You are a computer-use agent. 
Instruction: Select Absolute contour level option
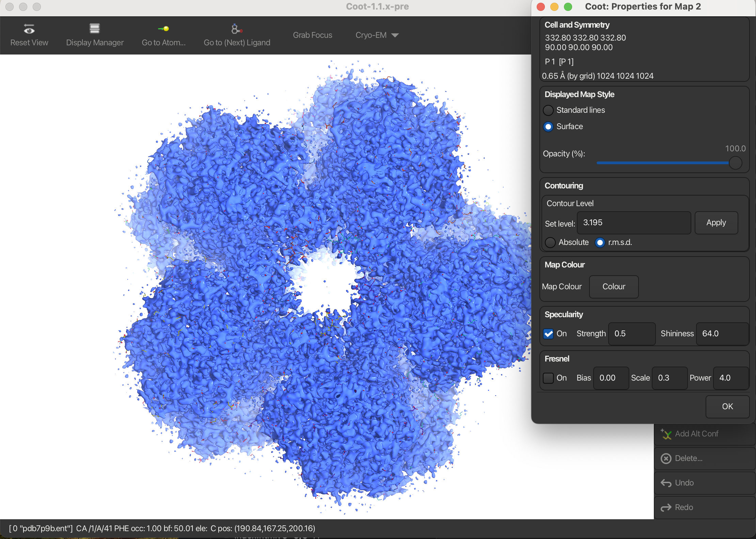(x=550, y=243)
